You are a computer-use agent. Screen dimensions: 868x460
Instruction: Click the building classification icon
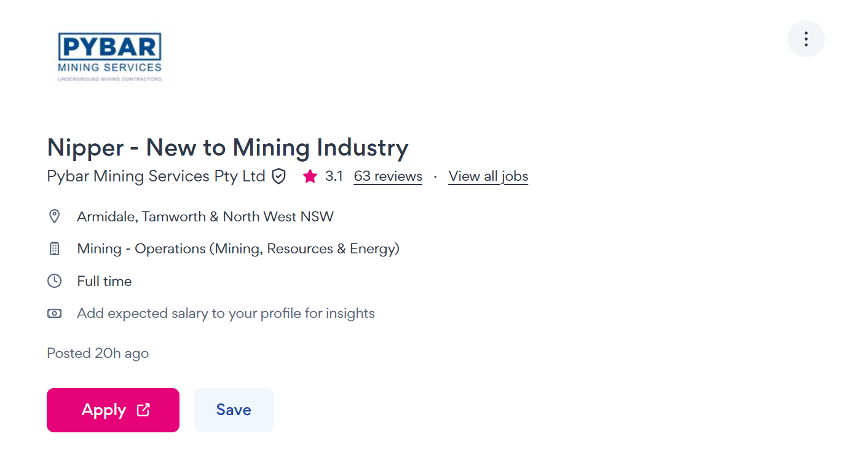54,249
